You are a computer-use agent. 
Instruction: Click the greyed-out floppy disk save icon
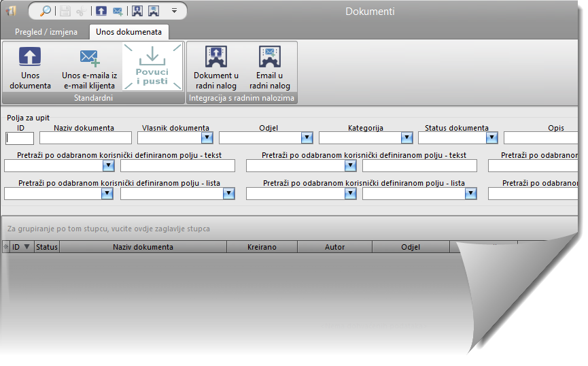tap(65, 12)
